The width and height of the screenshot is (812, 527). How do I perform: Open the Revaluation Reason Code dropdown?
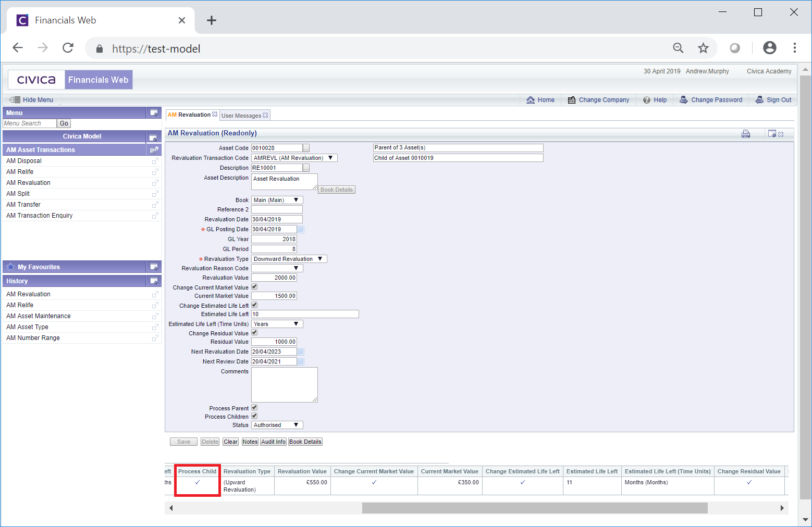point(277,268)
